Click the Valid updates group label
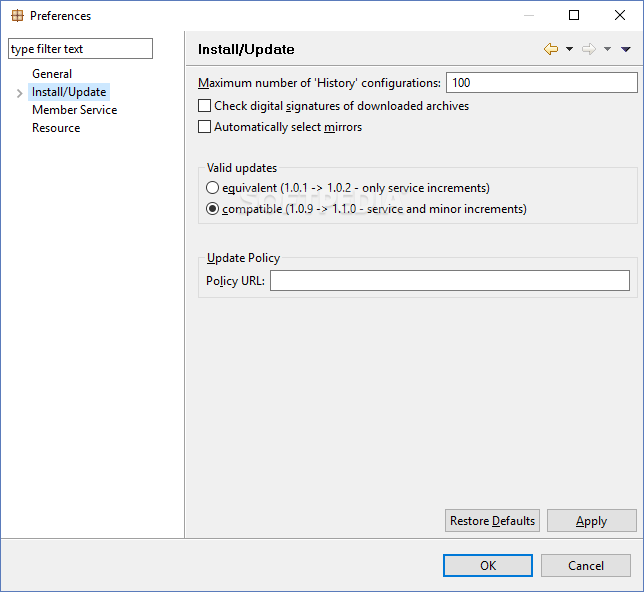The height and width of the screenshot is (592, 644). [x=242, y=168]
